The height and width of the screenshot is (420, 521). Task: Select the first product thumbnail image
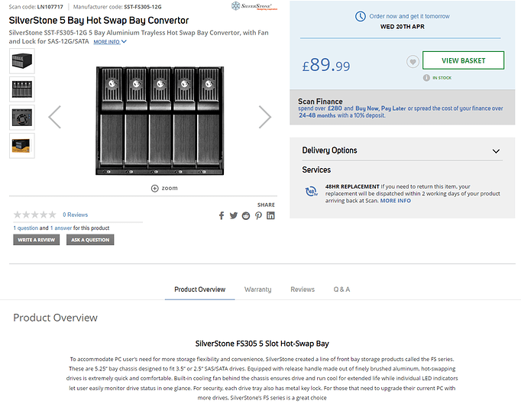[x=21, y=62]
